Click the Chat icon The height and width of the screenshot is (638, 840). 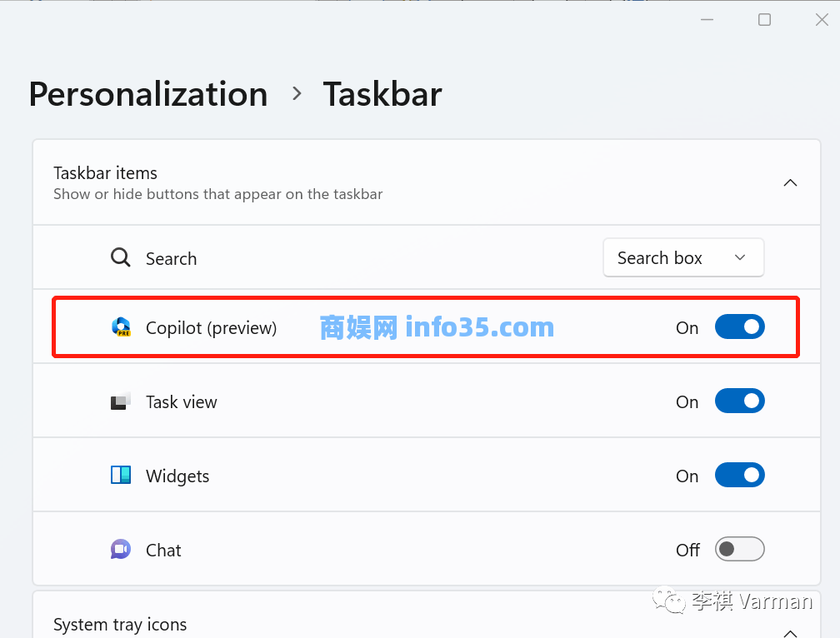[121, 550]
